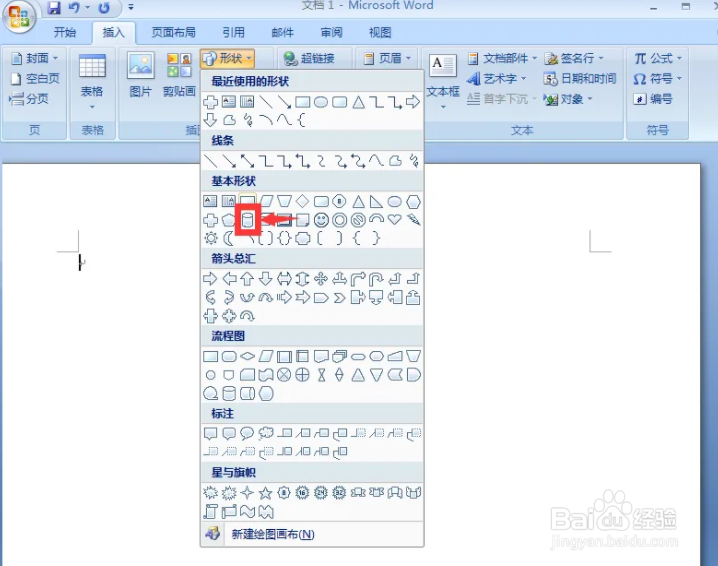Open the 符号 symbol dropdown
The width and height of the screenshot is (718, 566).
pos(658,79)
